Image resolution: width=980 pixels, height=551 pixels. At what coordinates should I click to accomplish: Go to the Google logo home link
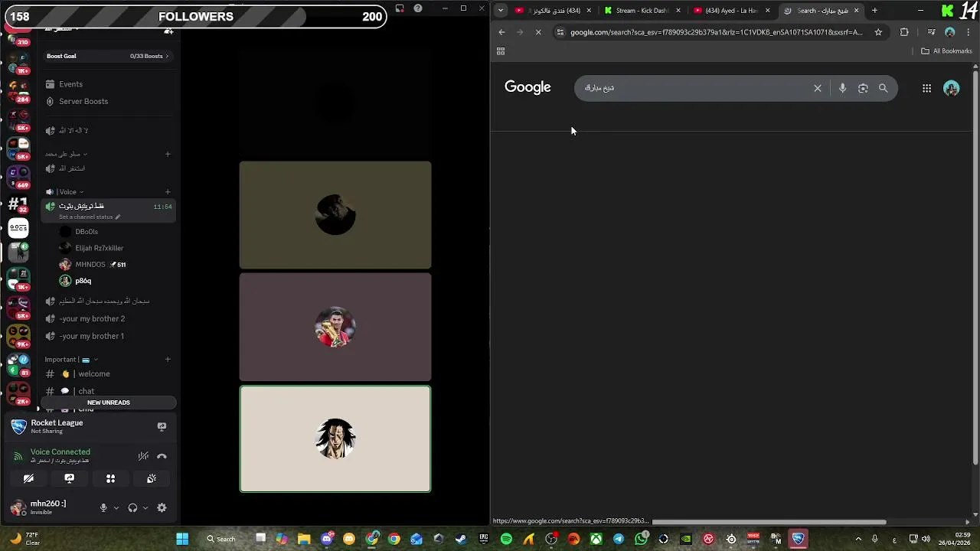528,87
